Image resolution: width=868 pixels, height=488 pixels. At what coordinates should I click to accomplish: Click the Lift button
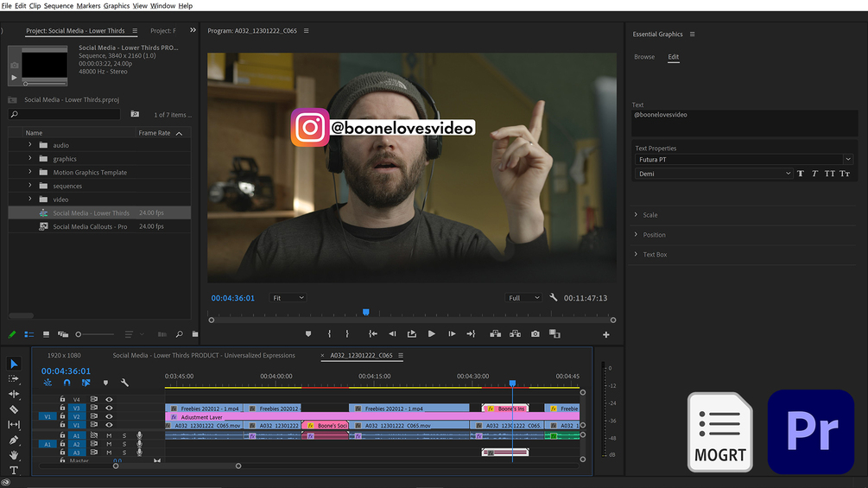pos(496,333)
